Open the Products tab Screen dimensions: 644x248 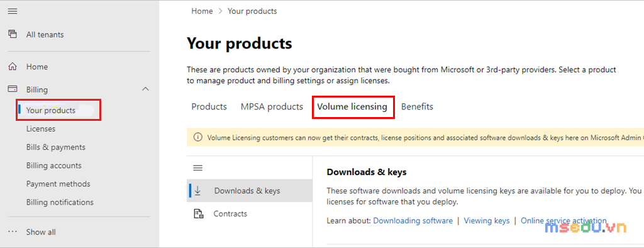click(209, 106)
